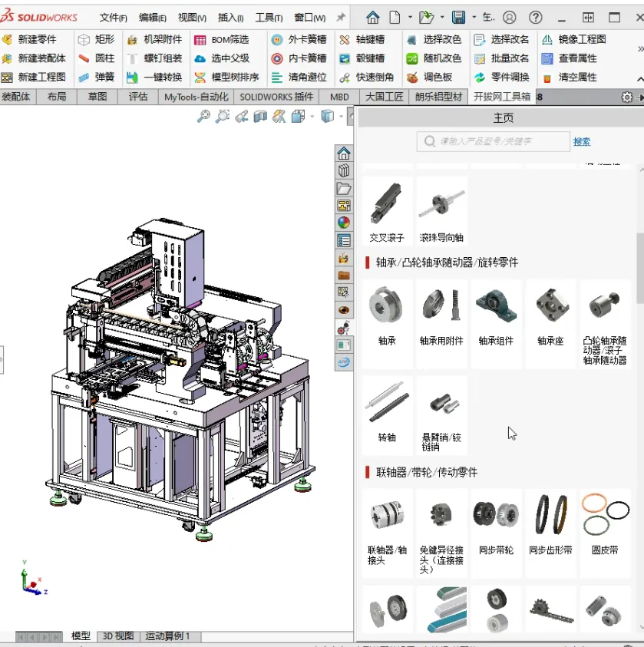This screenshot has height=647, width=644.
Task: Select 外卡簧槽 tool
Action: click(x=299, y=40)
